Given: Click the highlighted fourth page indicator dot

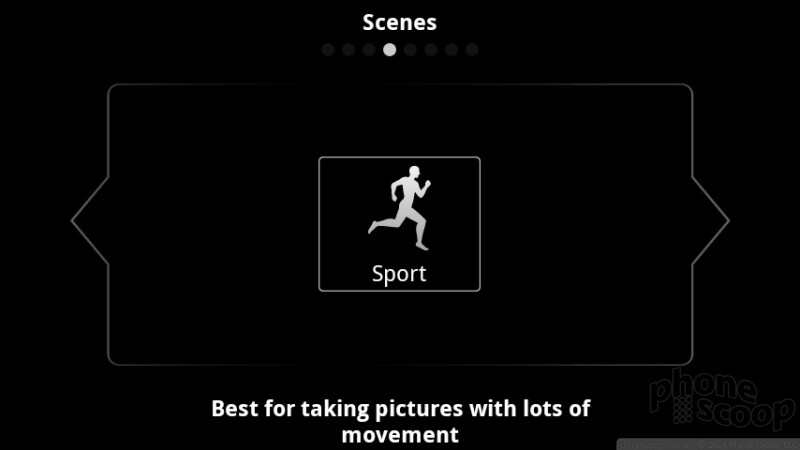Looking at the screenshot, I should click(390, 49).
